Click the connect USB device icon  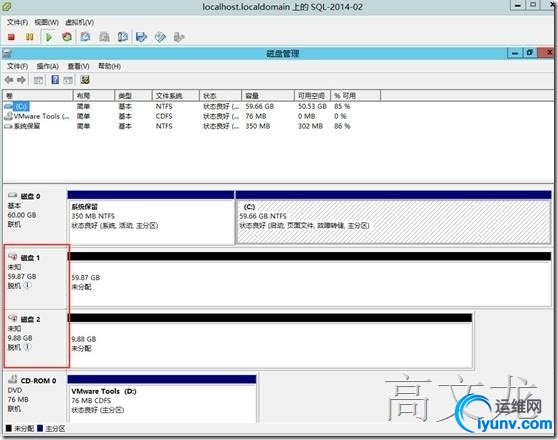point(179,37)
